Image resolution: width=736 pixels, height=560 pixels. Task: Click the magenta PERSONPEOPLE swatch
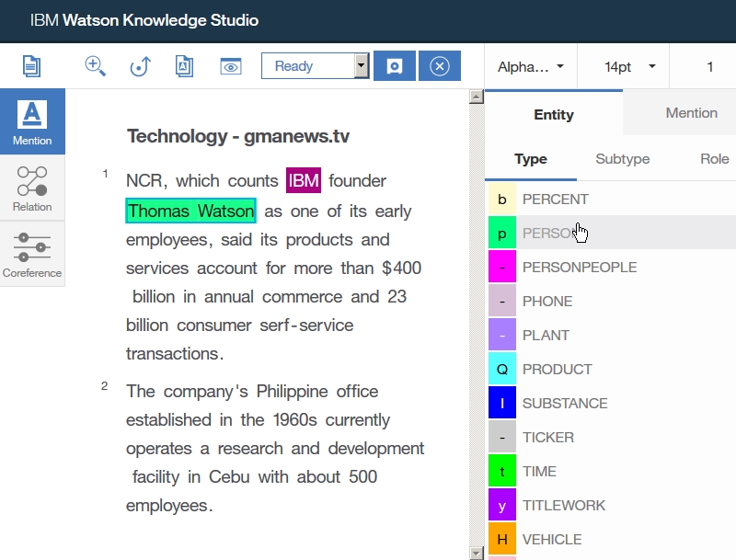click(502, 267)
